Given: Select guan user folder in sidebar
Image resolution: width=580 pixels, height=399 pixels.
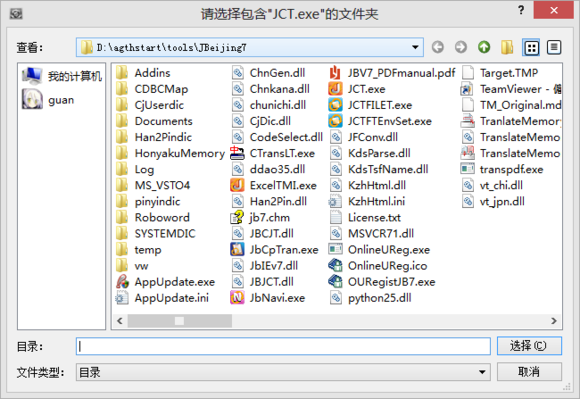Looking at the screenshot, I should (48, 99).
